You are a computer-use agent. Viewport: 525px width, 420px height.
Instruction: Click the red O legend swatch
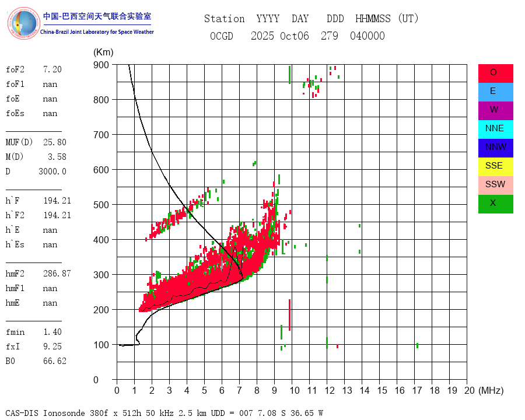495,73
